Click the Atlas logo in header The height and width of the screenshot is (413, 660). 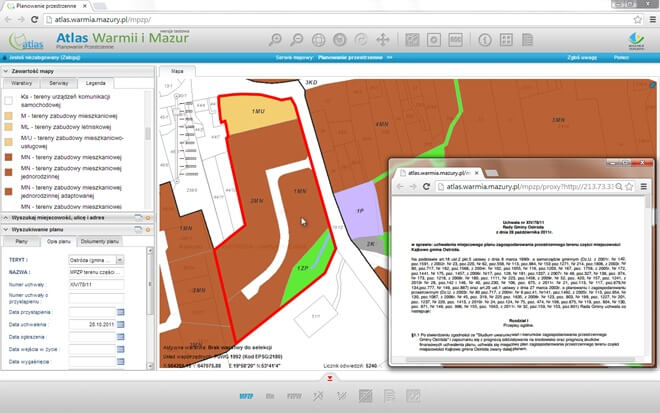coord(25,41)
